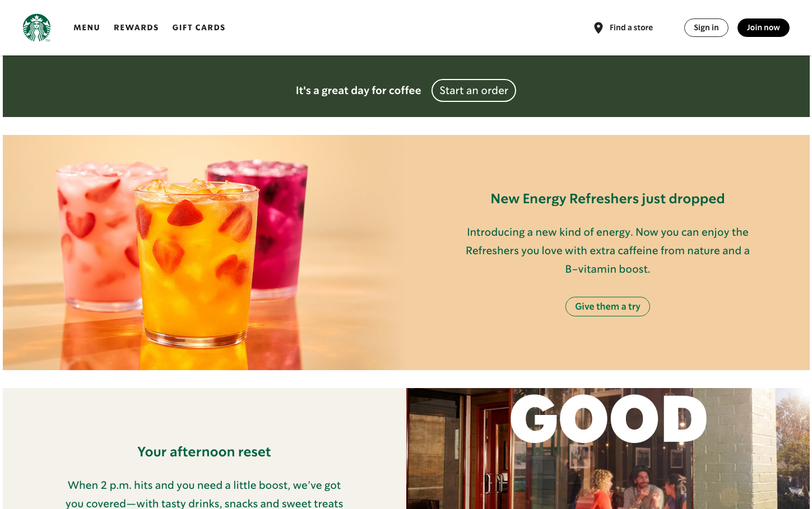The width and height of the screenshot is (812, 509).
Task: Click the Starbucks siren logo
Action: (x=36, y=27)
